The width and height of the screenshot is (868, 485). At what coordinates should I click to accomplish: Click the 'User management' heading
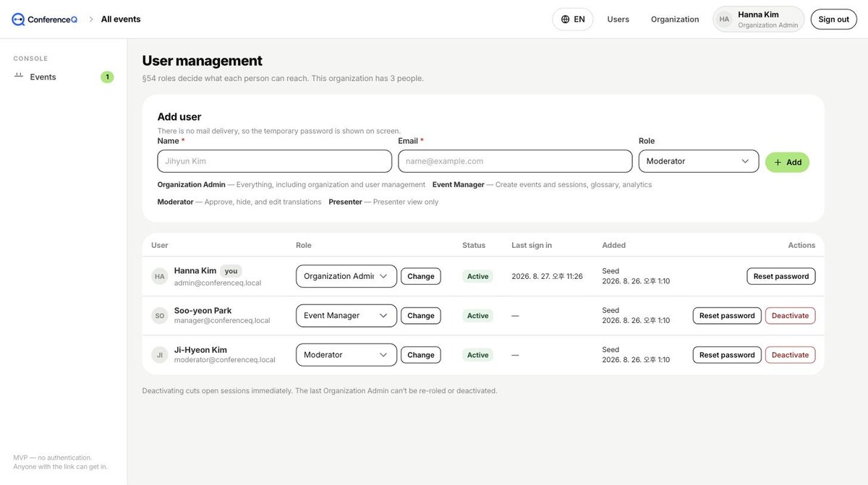203,61
